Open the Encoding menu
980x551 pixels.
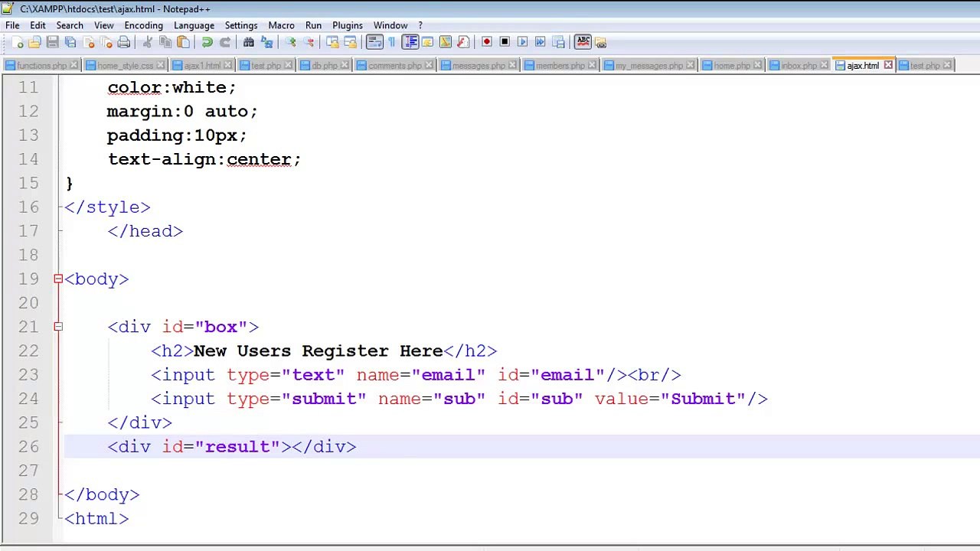143,25
